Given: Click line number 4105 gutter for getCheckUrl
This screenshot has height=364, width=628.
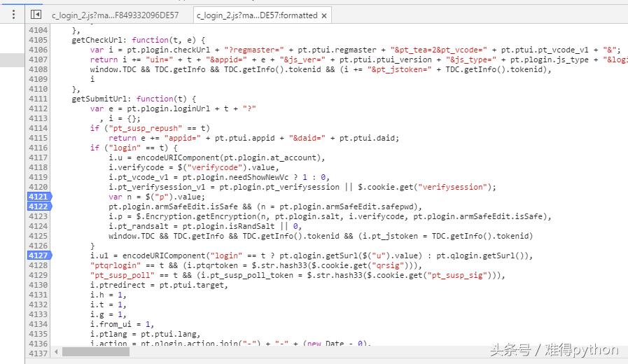Looking at the screenshot, I should (x=38, y=40).
